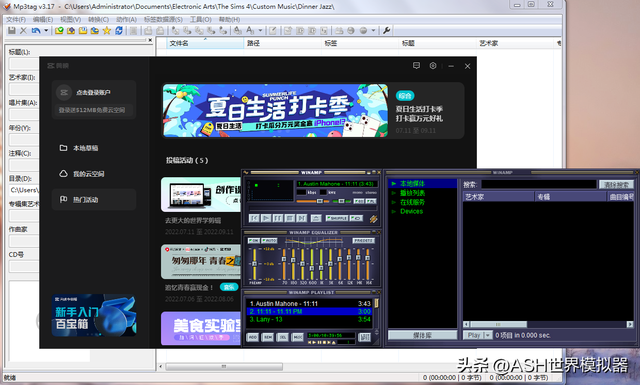Click the login account button in video editor
Screen dimensions: 640x385
(93, 92)
